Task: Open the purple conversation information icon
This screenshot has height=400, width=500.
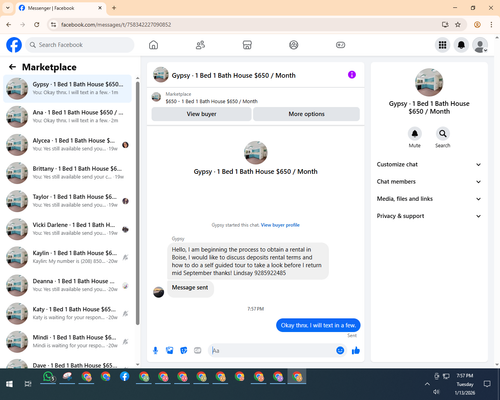Action: tap(352, 75)
